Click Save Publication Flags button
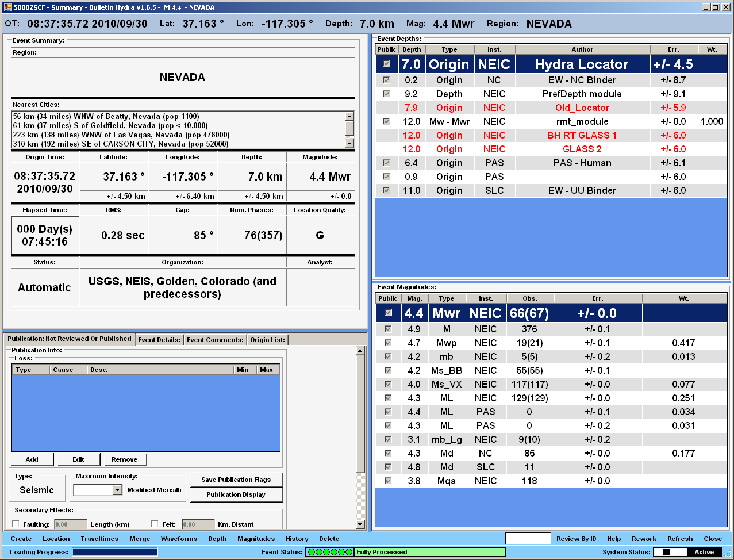This screenshot has height=560, width=734. click(x=236, y=480)
